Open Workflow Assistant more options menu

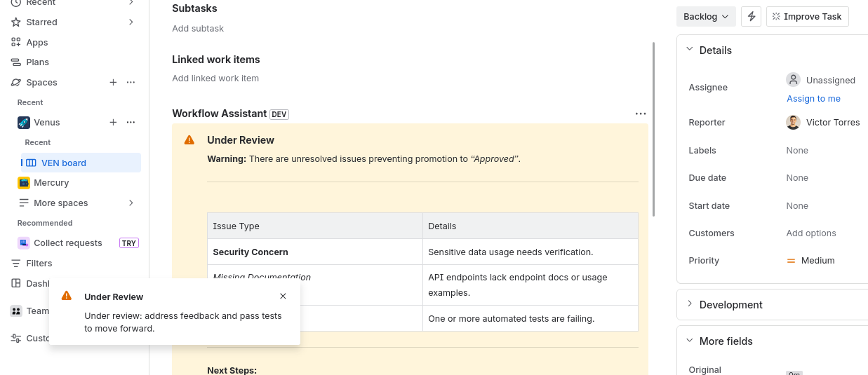point(640,114)
